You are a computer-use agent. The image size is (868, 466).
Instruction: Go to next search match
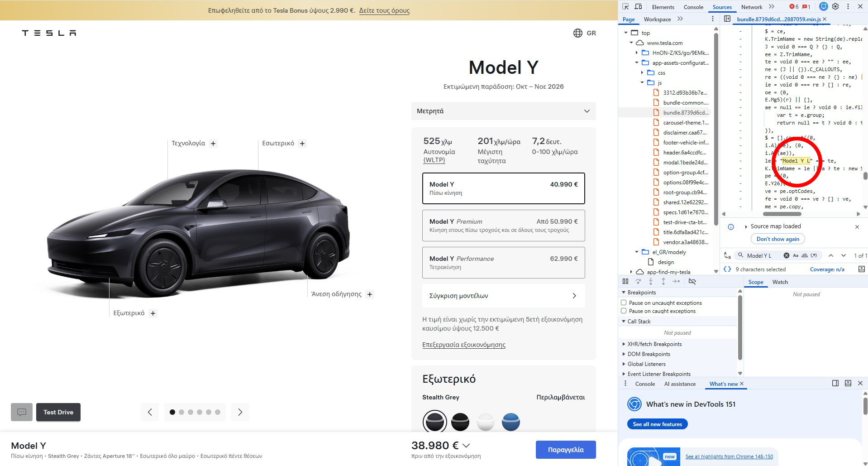coord(843,255)
